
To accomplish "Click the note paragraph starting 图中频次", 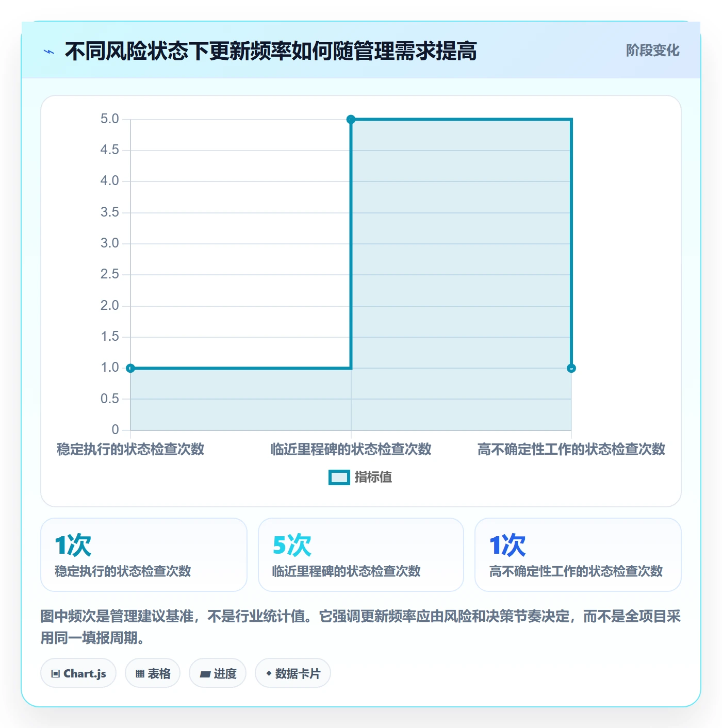I will click(x=360, y=627).
